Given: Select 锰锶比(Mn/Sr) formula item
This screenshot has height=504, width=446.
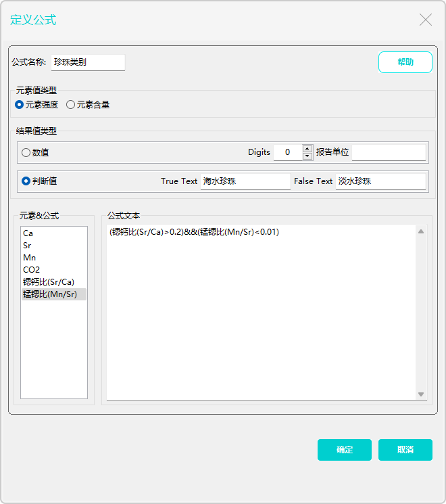Looking at the screenshot, I should point(54,294).
